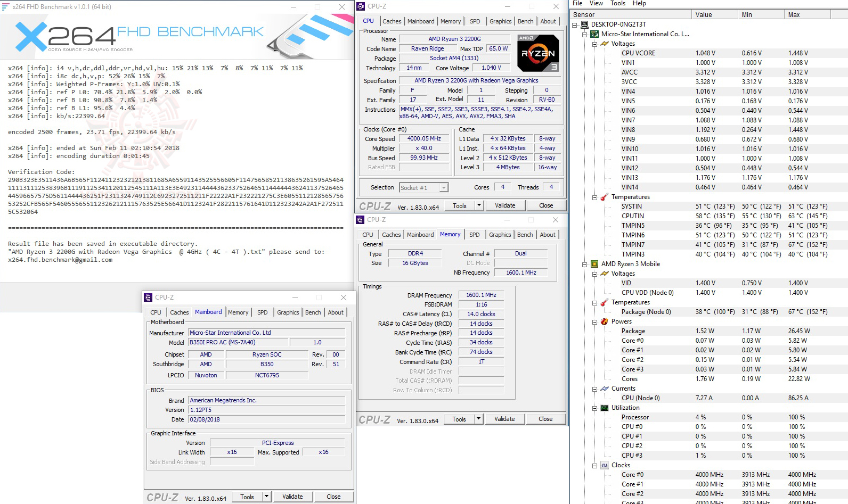
Task: Click the Close button in the Mainboard-tab CPU-Z window
Action: click(333, 497)
